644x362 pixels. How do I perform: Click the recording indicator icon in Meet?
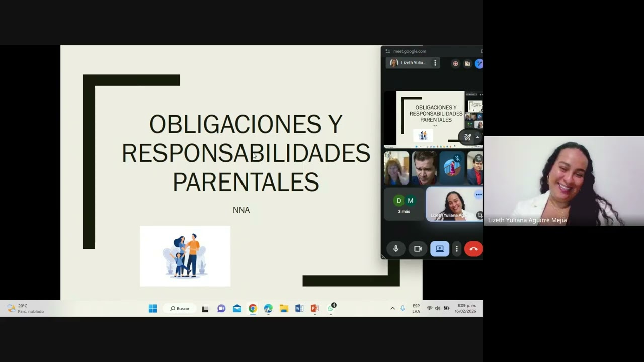[455, 64]
